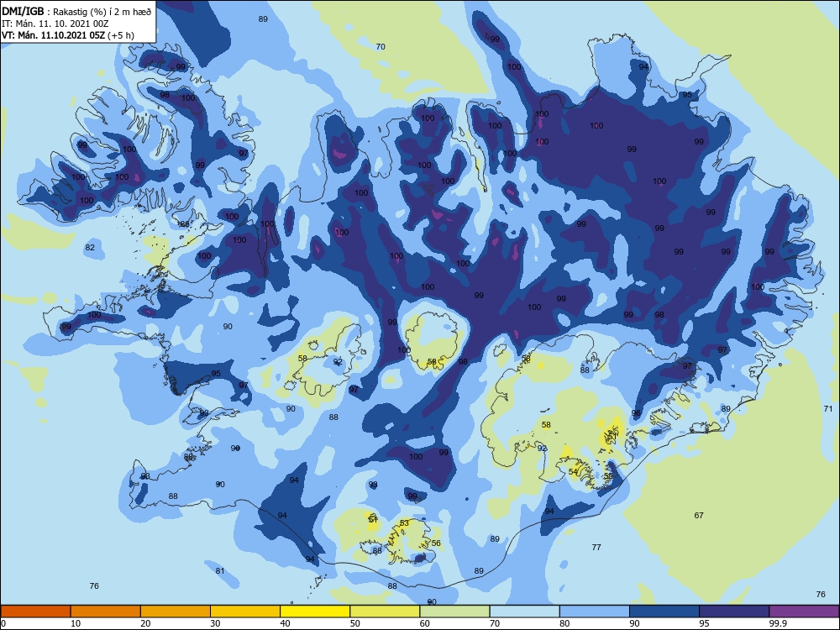The width and height of the screenshot is (840, 630).
Task: Select the map value '70' north of Iceland
Action: tap(381, 46)
